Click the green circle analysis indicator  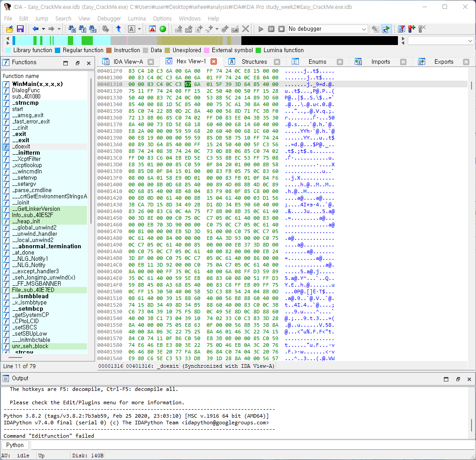tap(163, 29)
